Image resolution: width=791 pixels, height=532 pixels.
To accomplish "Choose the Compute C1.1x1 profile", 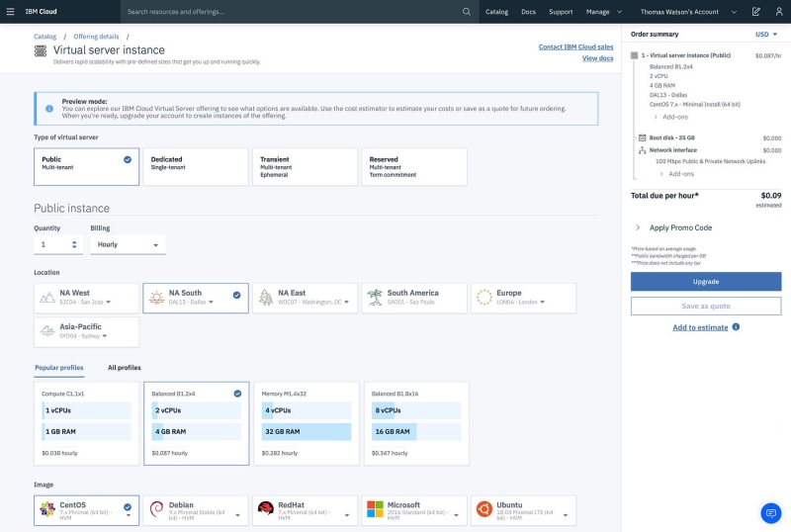I will point(86,423).
